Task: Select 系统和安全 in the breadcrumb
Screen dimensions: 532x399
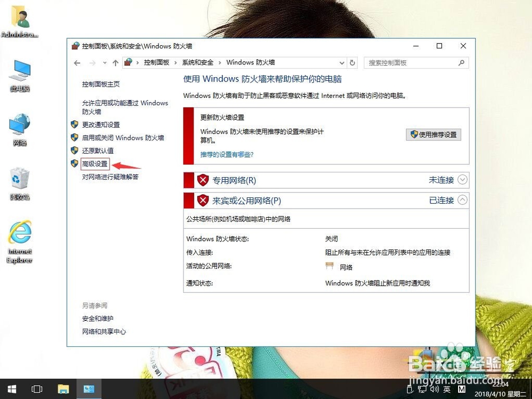Action: tap(198, 62)
